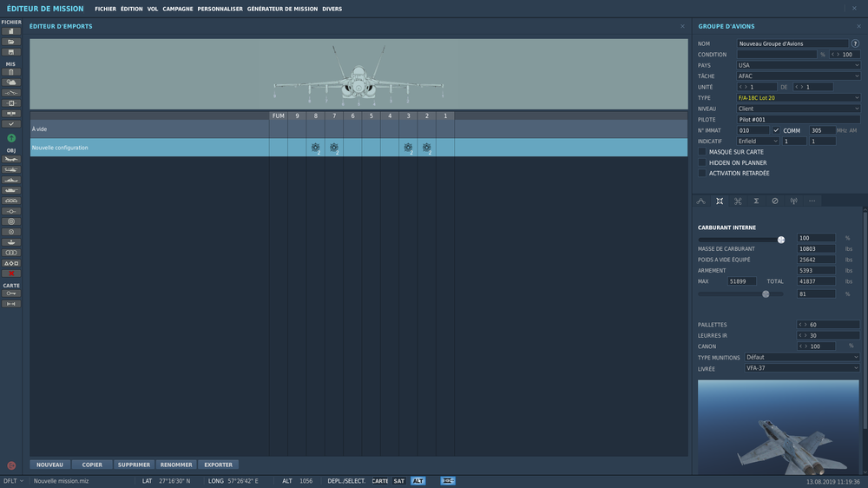Viewport: 868px width, 488px height.
Task: Click the total weight percent slider
Action: [741, 294]
